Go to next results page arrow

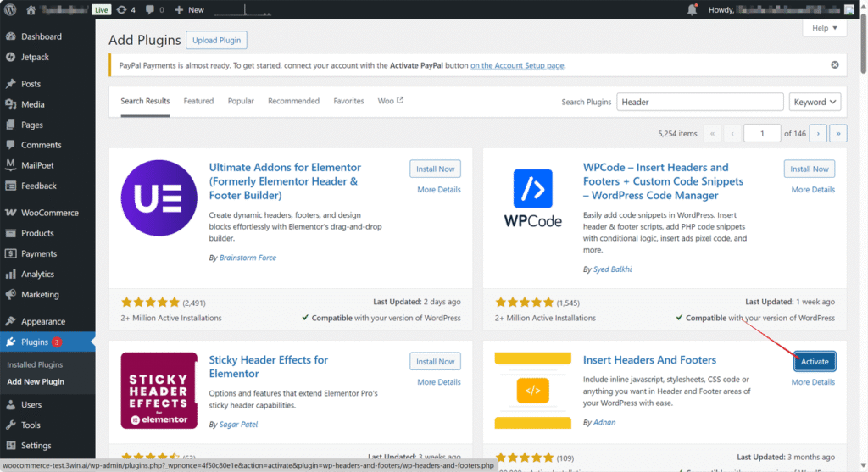click(818, 133)
